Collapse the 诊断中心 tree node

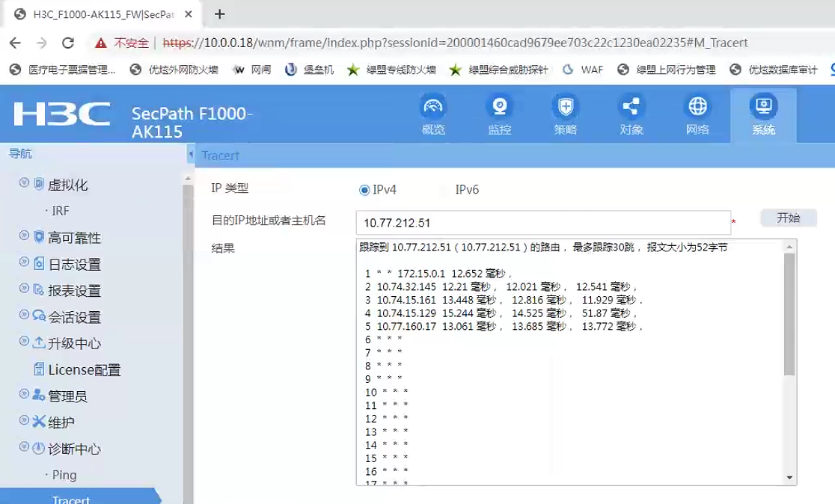tap(24, 446)
